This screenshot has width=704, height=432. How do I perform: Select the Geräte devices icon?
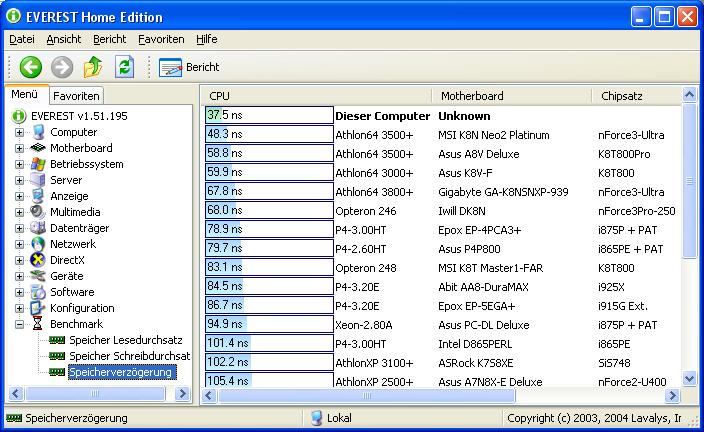[x=38, y=276]
